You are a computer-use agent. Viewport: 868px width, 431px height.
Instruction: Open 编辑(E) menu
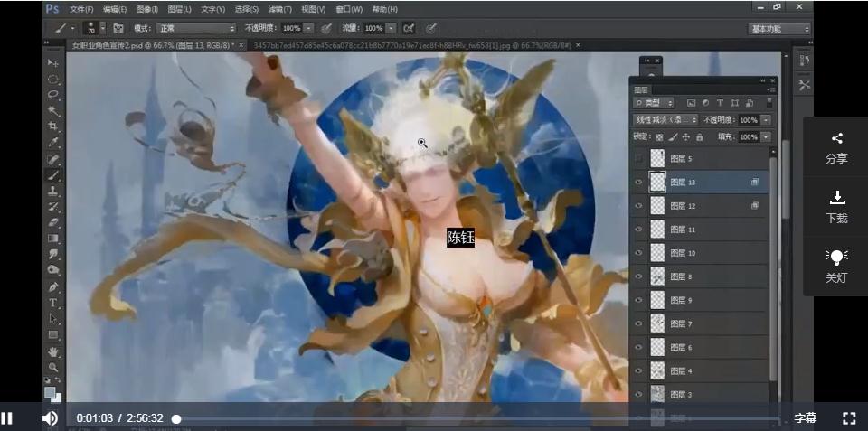pos(115,9)
